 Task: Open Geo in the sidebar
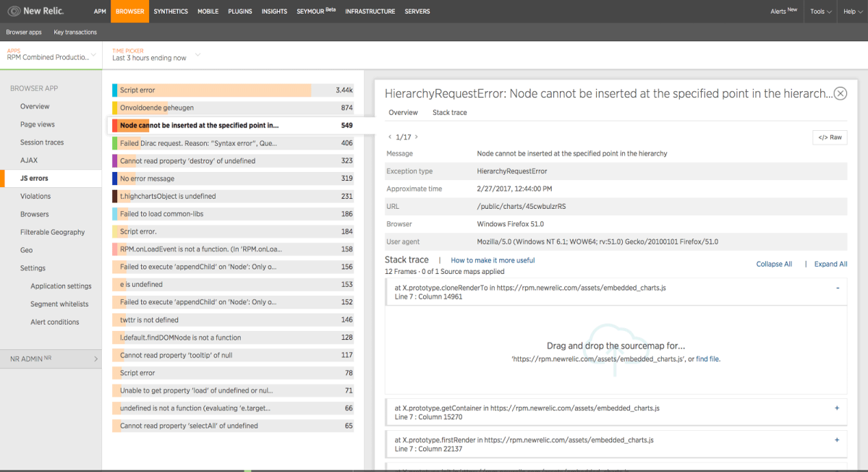pos(26,250)
